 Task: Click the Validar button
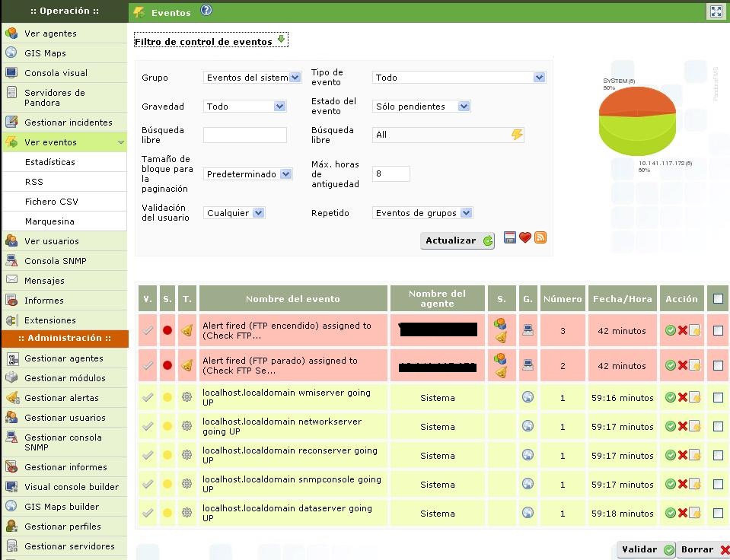tap(646, 549)
